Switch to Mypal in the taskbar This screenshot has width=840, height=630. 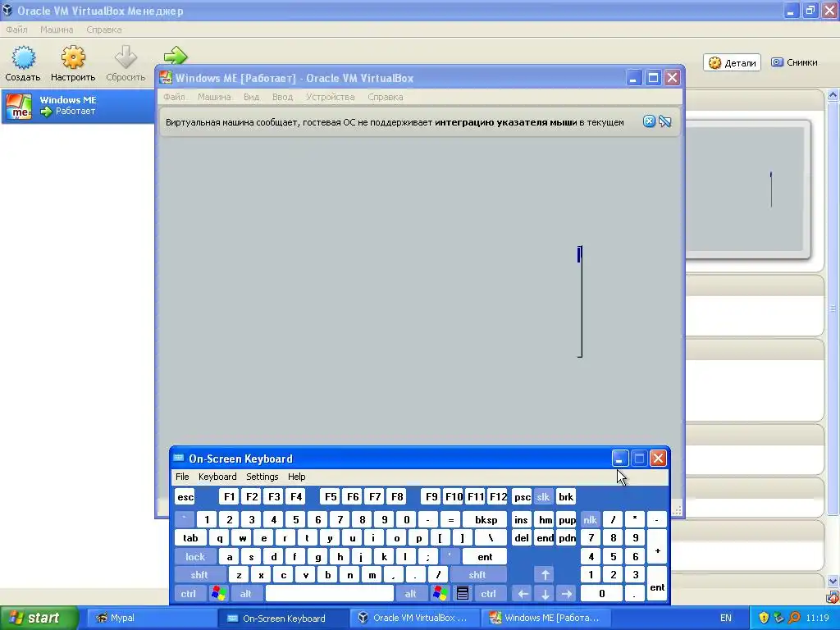(x=150, y=618)
